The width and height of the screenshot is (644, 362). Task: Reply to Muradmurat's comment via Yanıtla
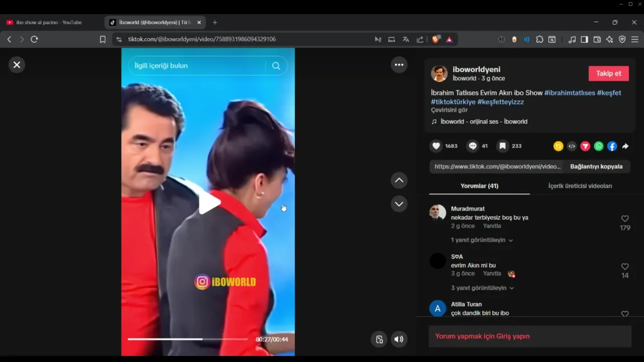coord(492,226)
